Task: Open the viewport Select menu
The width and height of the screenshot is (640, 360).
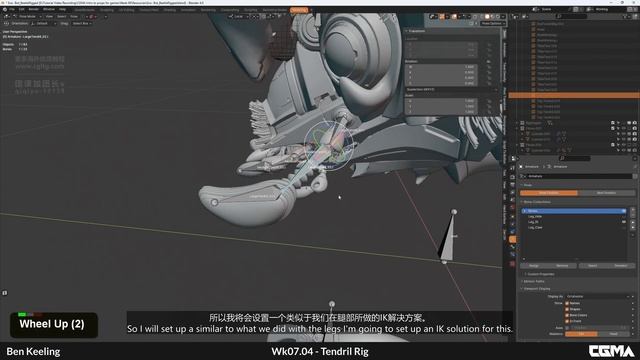Action: click(x=62, y=16)
